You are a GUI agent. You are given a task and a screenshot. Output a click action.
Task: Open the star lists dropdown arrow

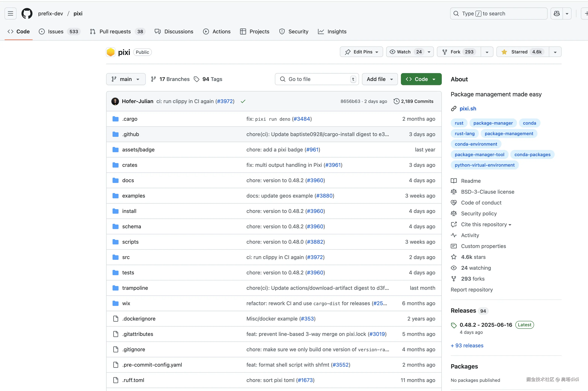click(555, 52)
